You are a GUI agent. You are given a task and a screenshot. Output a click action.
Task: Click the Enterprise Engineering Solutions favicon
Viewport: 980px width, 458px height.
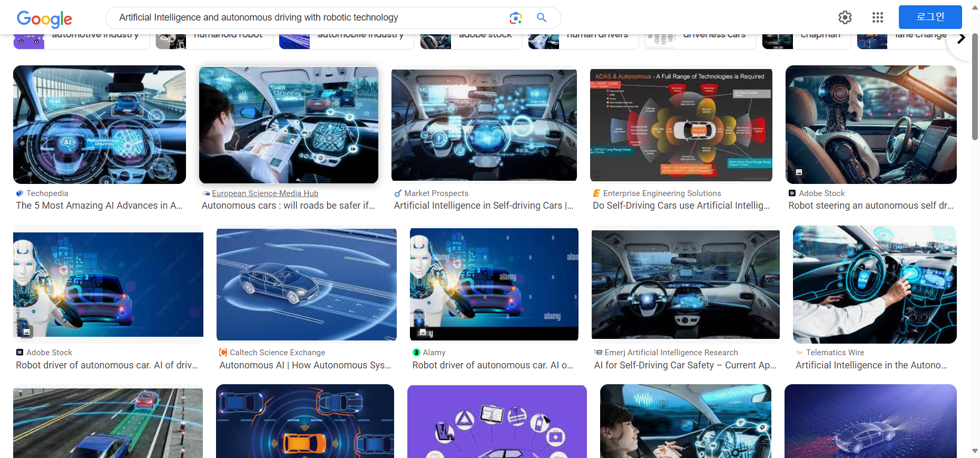[596, 193]
